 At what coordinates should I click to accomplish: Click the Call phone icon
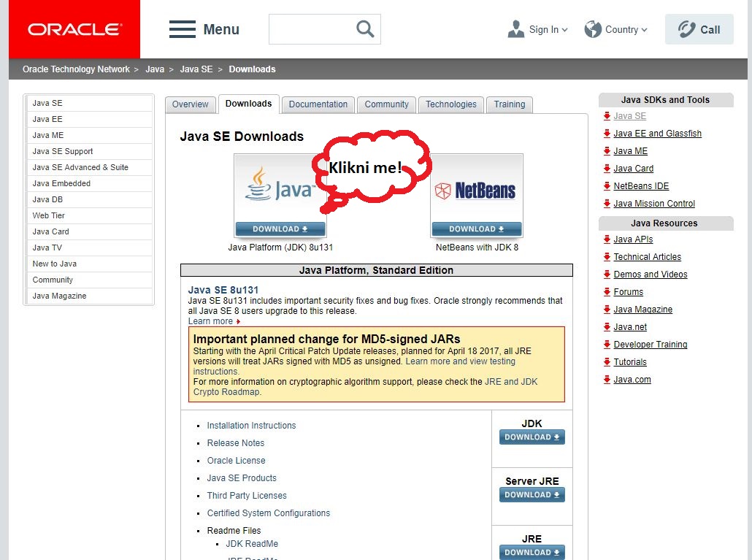click(x=685, y=28)
